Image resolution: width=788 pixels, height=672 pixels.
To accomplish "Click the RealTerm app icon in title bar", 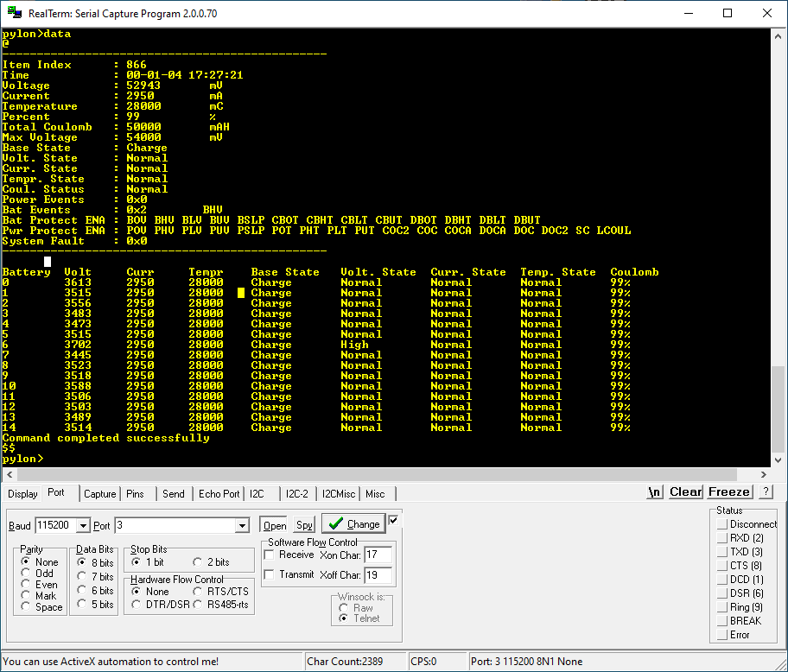I will pyautogui.click(x=14, y=13).
